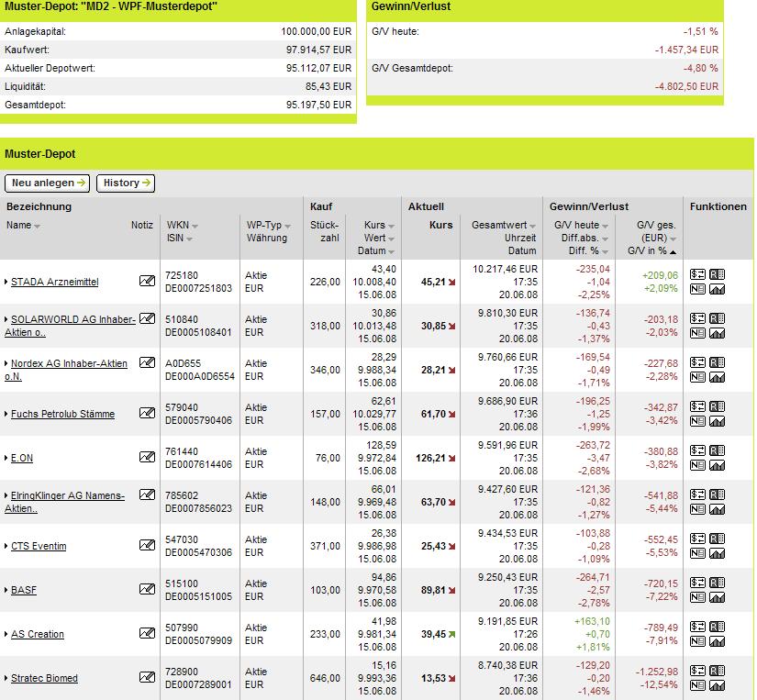757x700 pixels.
Task: Select the ISIN DE0007251803 text
Action: 198,288
